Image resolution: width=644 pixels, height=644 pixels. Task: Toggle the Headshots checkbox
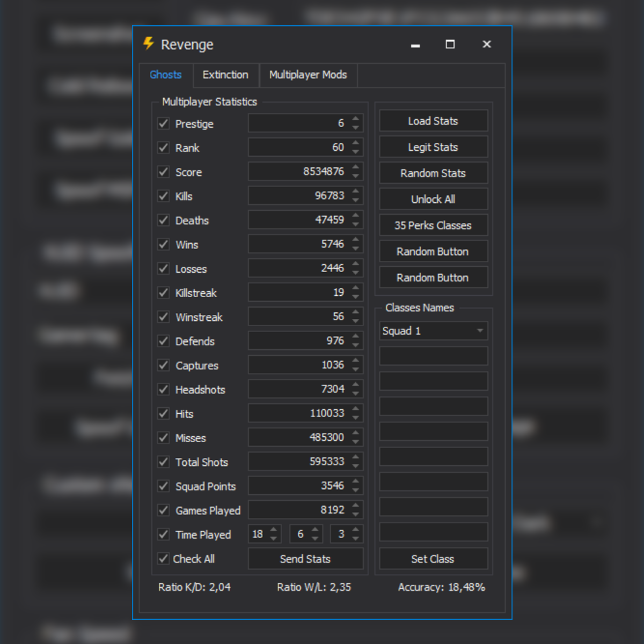[164, 389]
